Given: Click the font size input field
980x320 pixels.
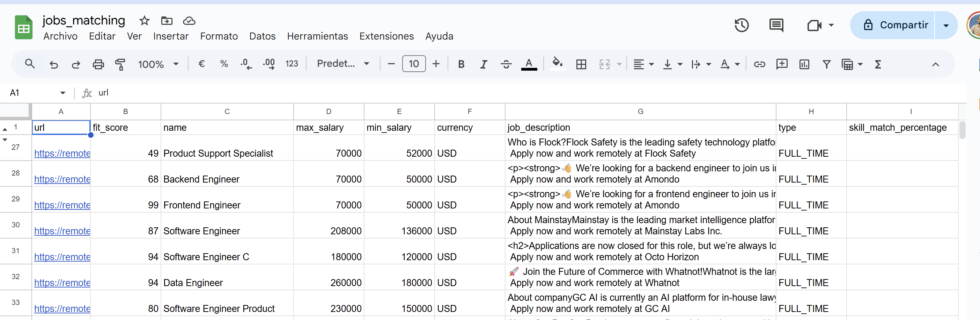Looking at the screenshot, I should click(413, 64).
